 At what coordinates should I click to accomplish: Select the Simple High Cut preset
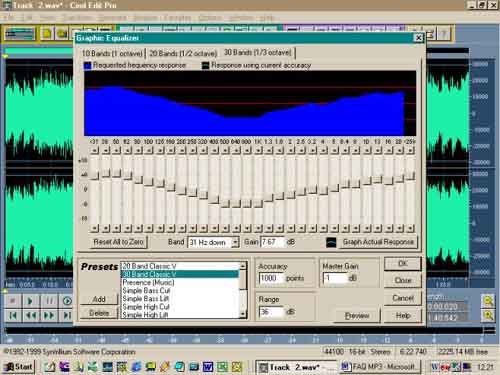pos(180,306)
